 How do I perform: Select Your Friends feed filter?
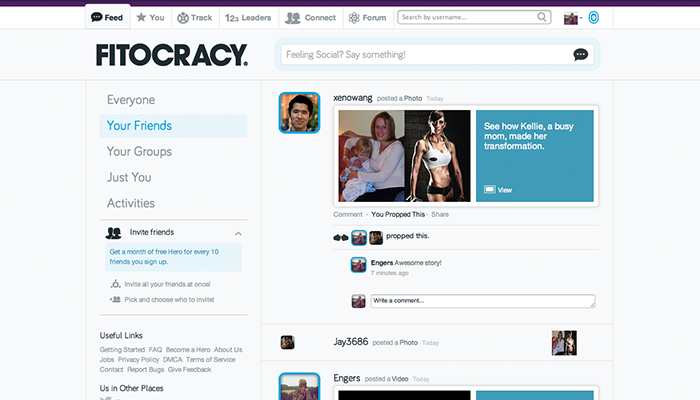[173, 125]
